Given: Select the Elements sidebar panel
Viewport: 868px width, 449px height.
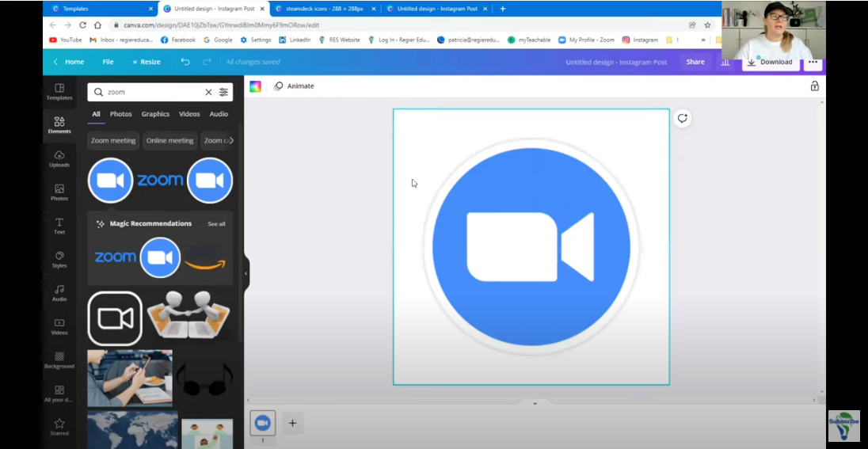Looking at the screenshot, I should pyautogui.click(x=59, y=125).
